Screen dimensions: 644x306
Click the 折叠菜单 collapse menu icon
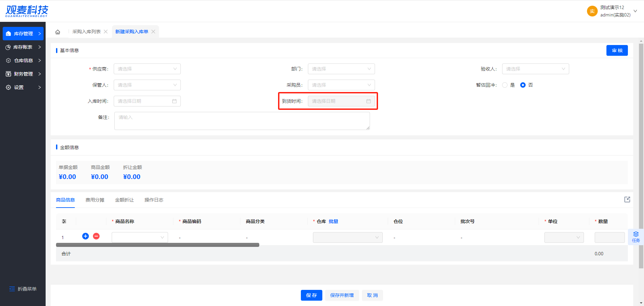(x=12, y=289)
